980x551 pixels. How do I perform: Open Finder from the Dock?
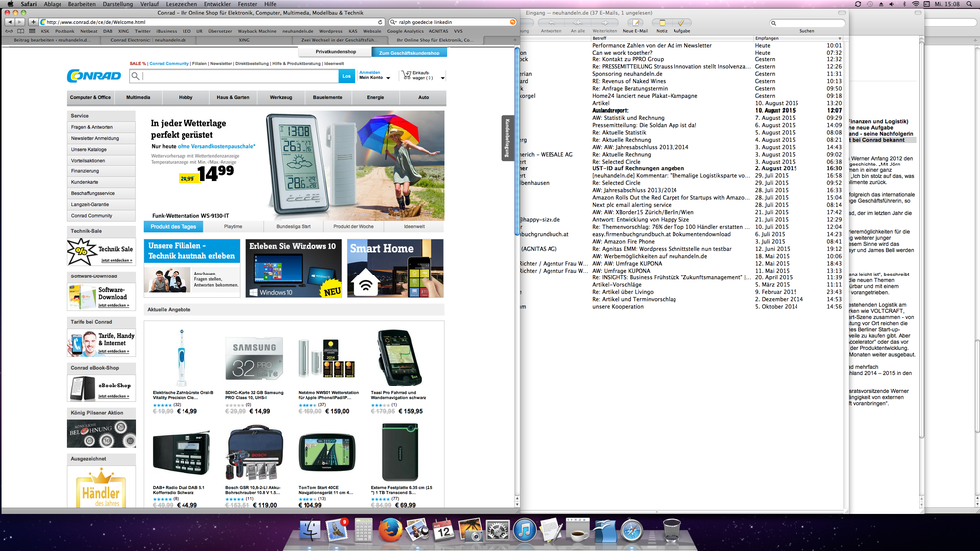[x=310, y=530]
